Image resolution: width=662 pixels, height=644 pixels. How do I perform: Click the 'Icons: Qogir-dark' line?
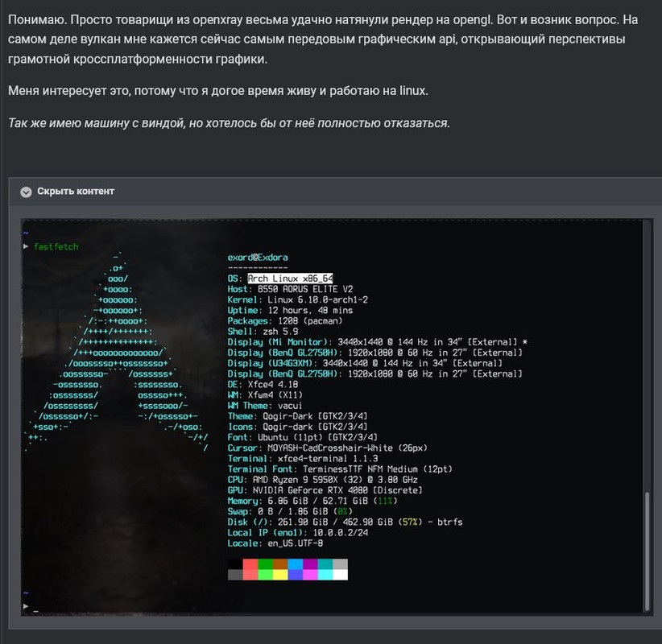[x=298, y=427]
